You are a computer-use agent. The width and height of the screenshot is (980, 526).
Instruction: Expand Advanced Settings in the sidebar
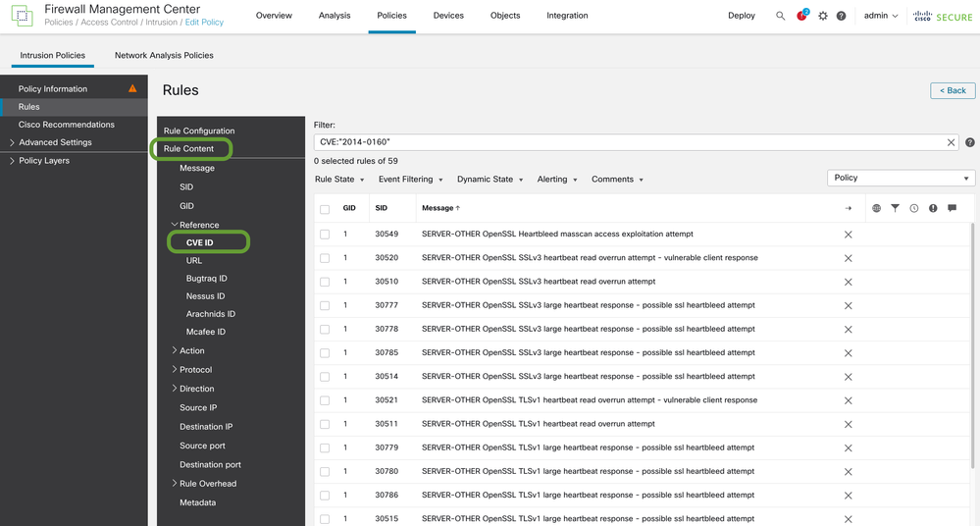pyautogui.click(x=12, y=142)
